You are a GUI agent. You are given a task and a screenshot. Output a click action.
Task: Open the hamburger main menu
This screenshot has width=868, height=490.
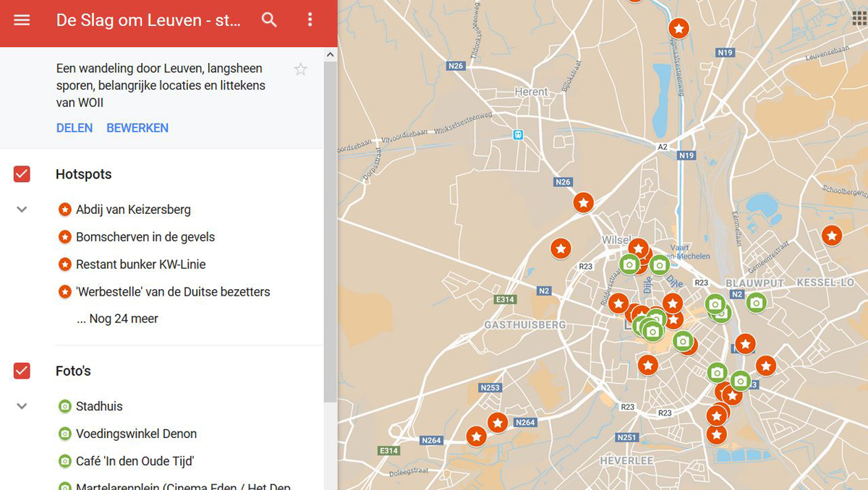(22, 20)
